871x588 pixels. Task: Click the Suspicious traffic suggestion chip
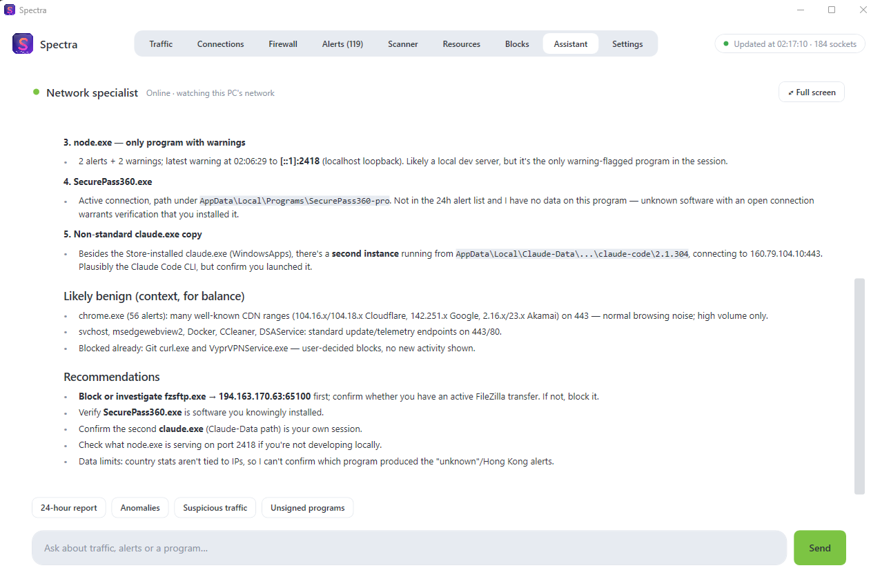pos(215,507)
